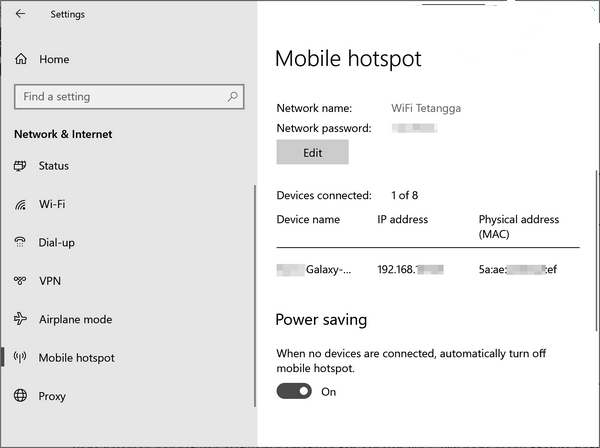The height and width of the screenshot is (448, 600).
Task: Click the 'On' toggle state label
Action: (x=328, y=392)
